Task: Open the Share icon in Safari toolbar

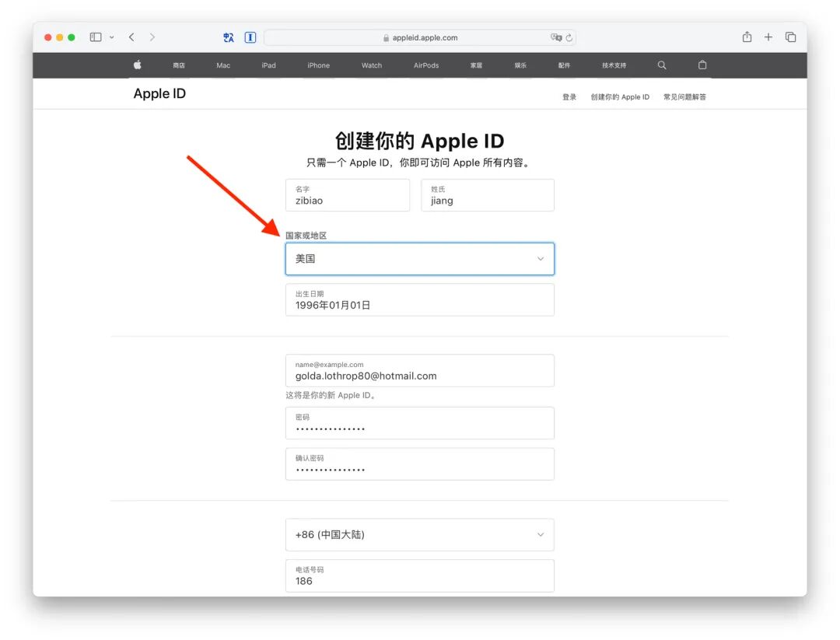Action: coord(747,37)
